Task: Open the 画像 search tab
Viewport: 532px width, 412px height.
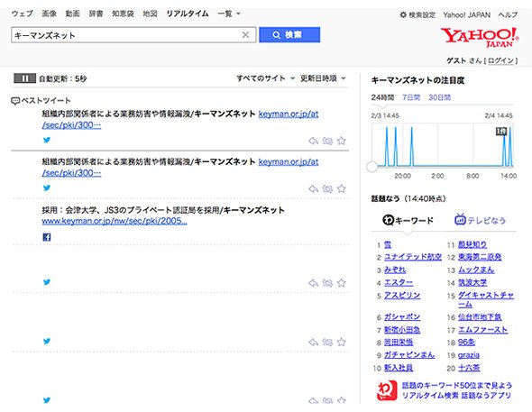Action: click(x=49, y=14)
